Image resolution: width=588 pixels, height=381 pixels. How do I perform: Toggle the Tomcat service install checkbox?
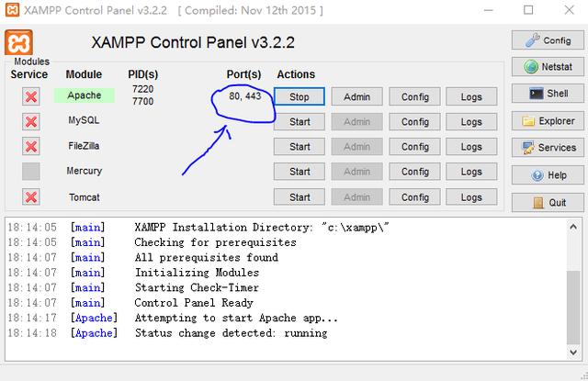pos(31,196)
